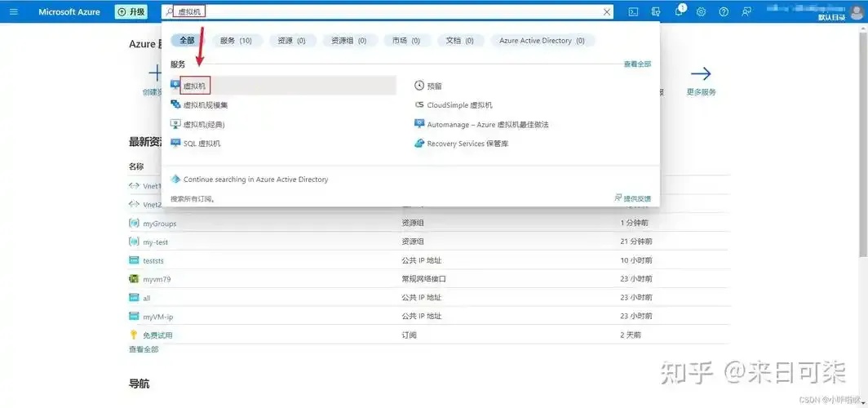The image size is (868, 408).
Task: Click the 虚拟机(经典) icon
Action: pos(175,124)
